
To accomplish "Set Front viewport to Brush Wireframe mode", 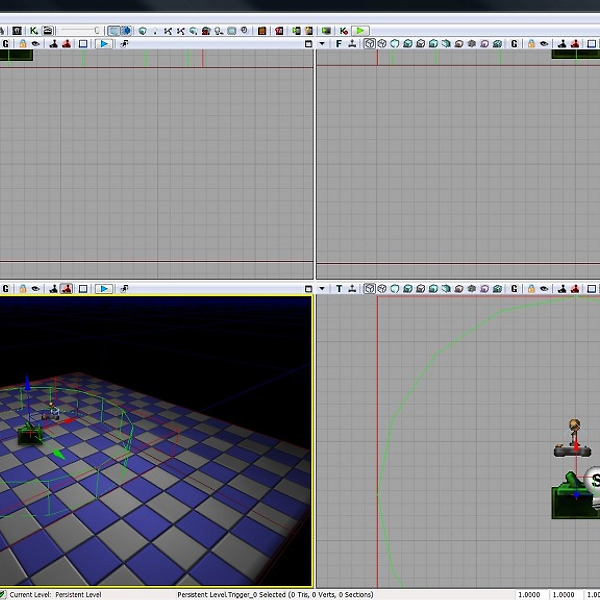I will click(x=369, y=44).
